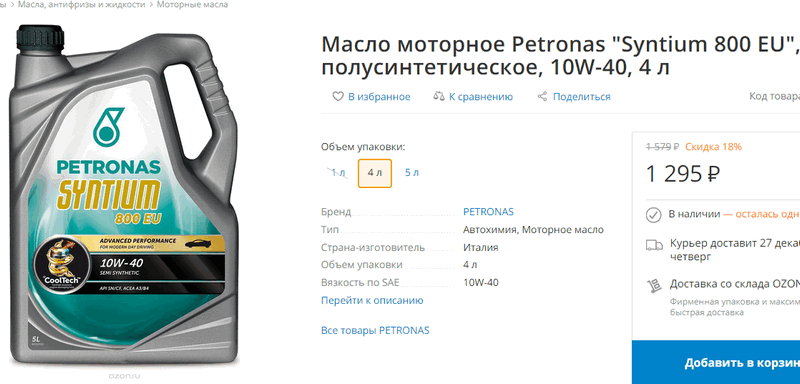Select the 1 л package volume

pyautogui.click(x=338, y=173)
